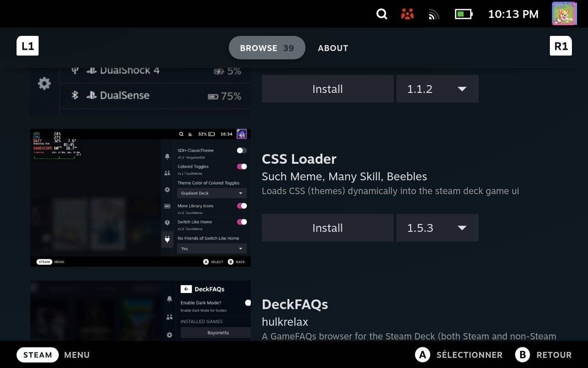Viewport: 588px width, 368px height.
Task: Click the back arrow beside DeckFAQs title in preview
Action: pyautogui.click(x=186, y=289)
